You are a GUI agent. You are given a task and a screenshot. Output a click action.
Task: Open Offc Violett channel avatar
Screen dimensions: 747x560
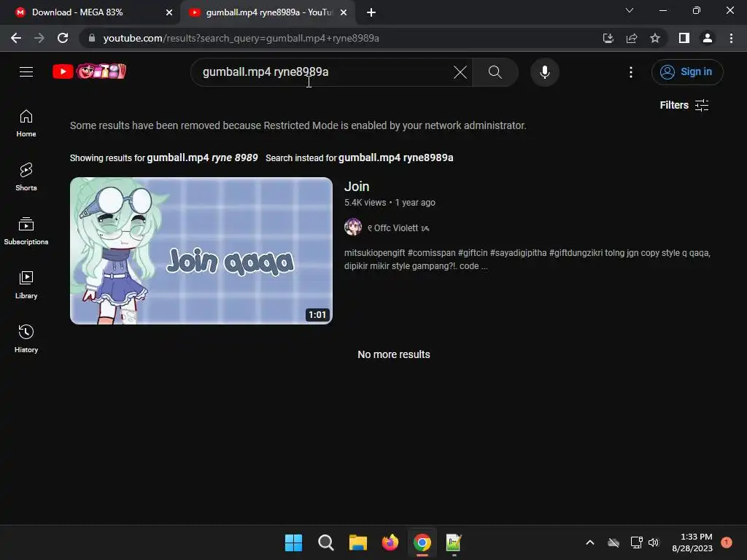point(353,227)
